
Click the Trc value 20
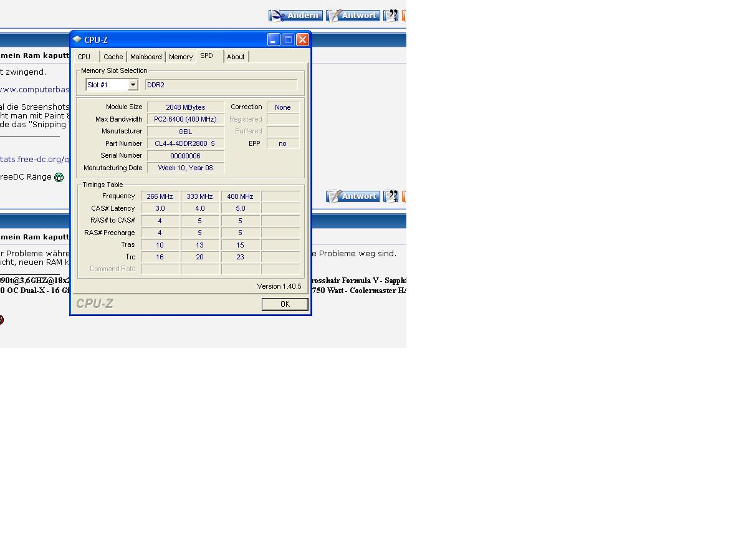tap(199, 257)
